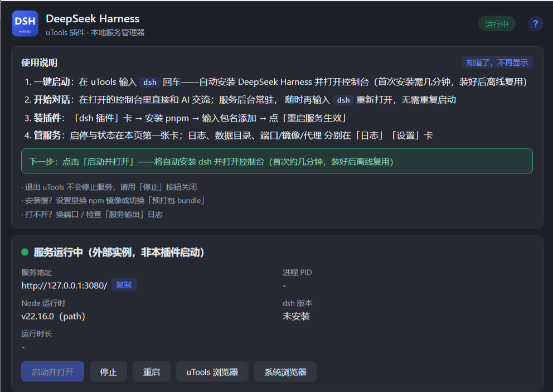553x392 pixels.
Task: Click the green 下一步 hint banner
Action: pyautogui.click(x=277, y=161)
